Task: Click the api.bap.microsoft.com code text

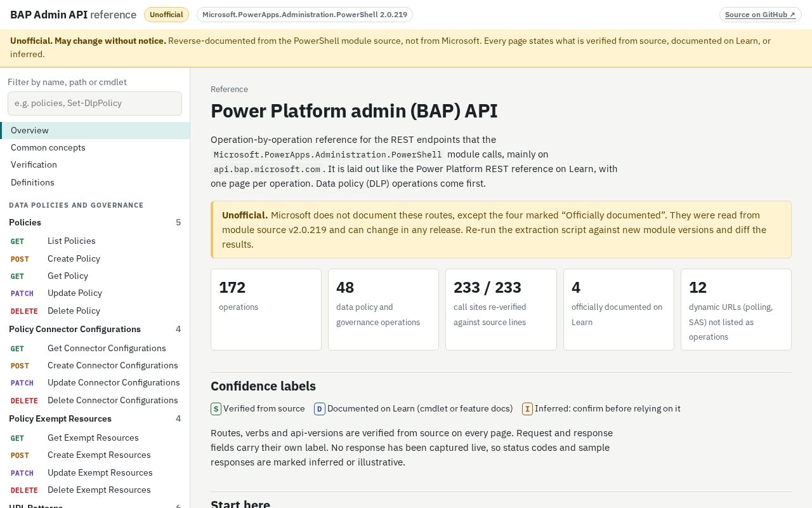Action: tap(267, 170)
